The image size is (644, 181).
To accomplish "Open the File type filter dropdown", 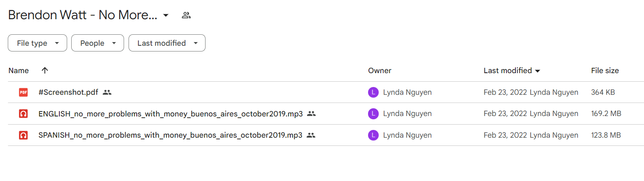I will point(37,43).
